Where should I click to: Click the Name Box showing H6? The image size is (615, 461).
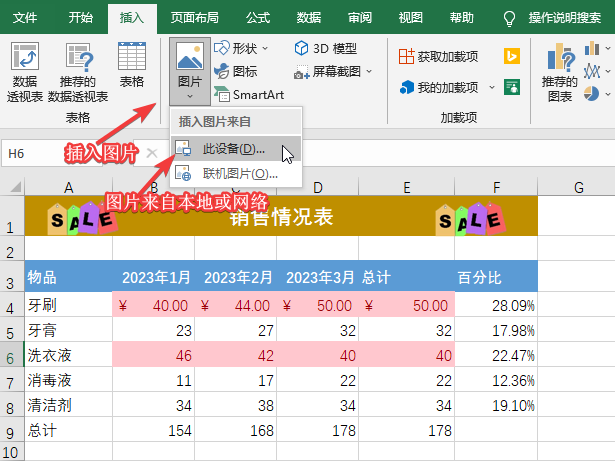point(51,153)
